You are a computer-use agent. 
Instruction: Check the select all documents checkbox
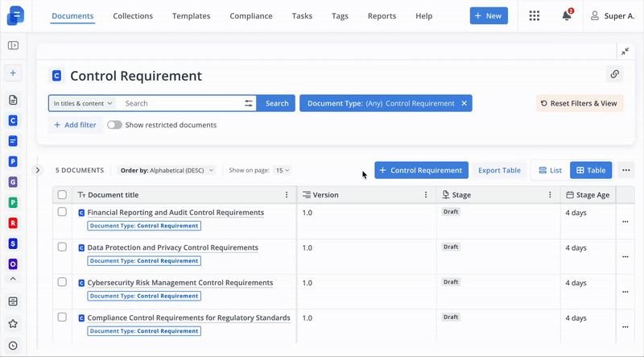pyautogui.click(x=62, y=195)
